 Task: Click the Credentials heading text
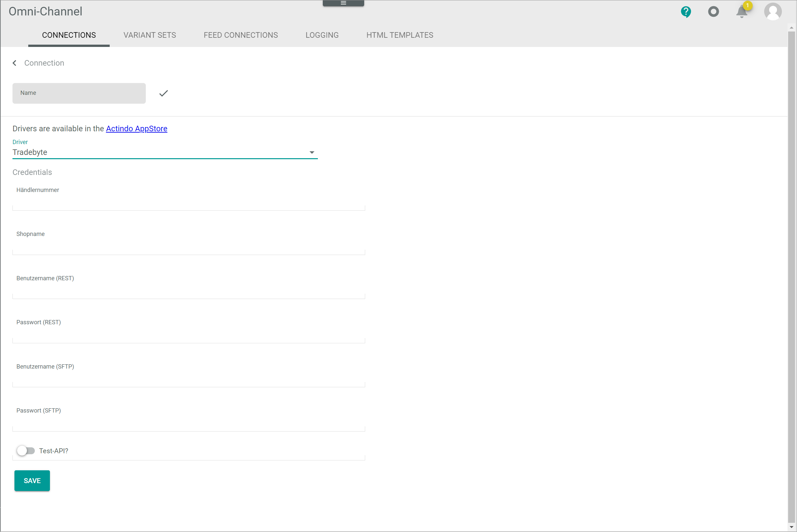coord(32,172)
